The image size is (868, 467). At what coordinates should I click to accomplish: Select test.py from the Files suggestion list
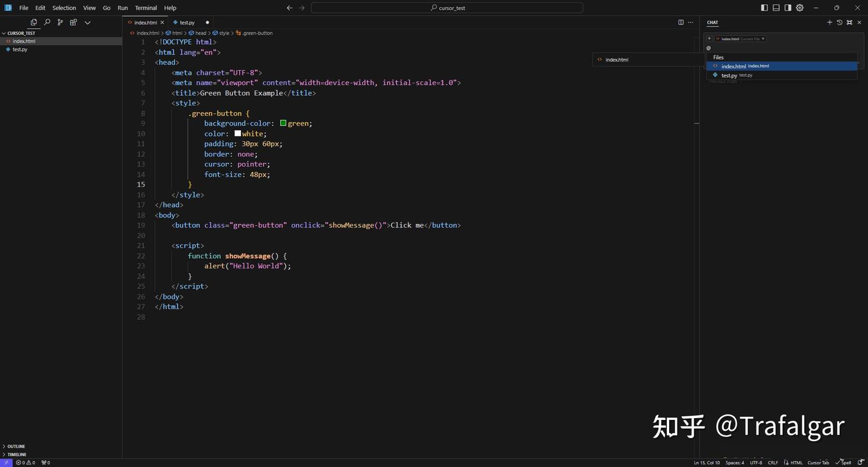729,75
